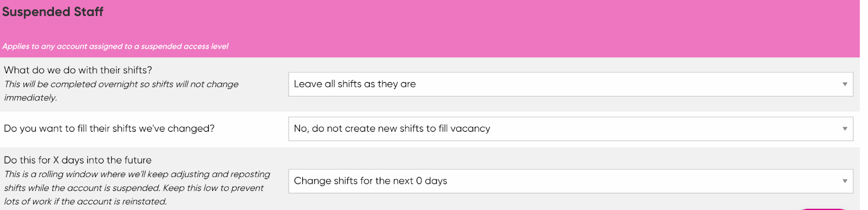Click the 'Do this for X days into the future' label
This screenshot has width=868, height=210.
[78, 160]
